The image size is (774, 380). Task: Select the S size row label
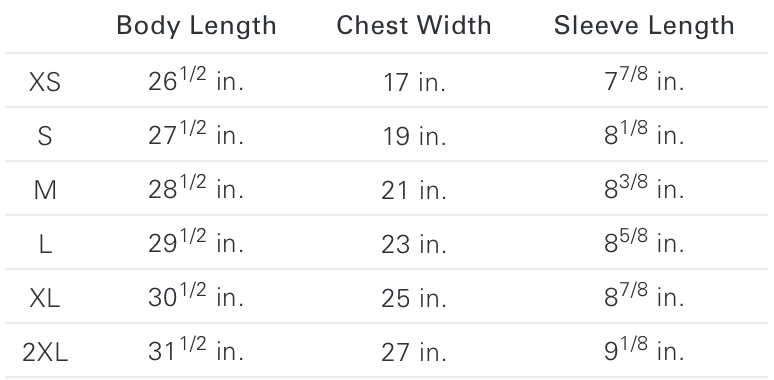tap(45, 136)
